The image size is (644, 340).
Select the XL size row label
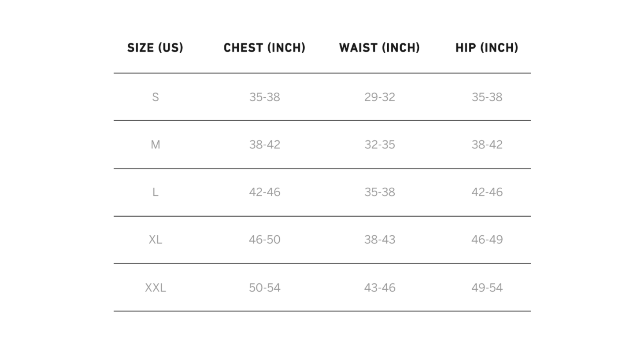[x=155, y=240]
